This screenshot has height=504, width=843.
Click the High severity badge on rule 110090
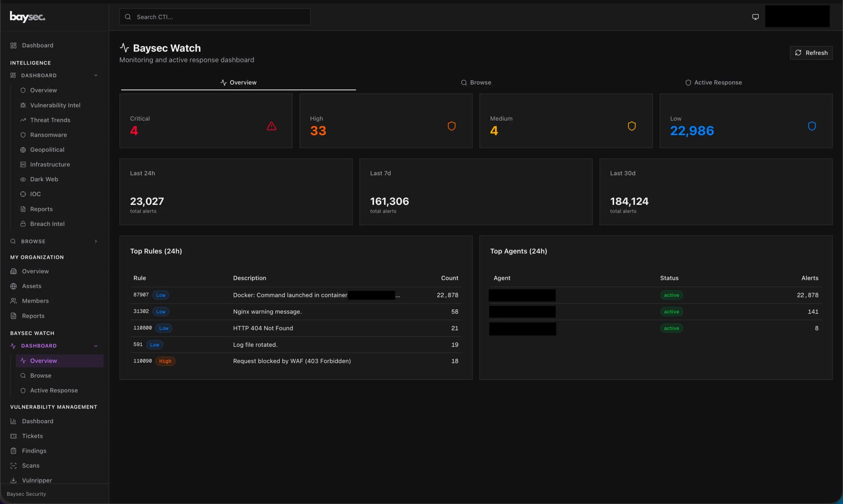pyautogui.click(x=165, y=361)
